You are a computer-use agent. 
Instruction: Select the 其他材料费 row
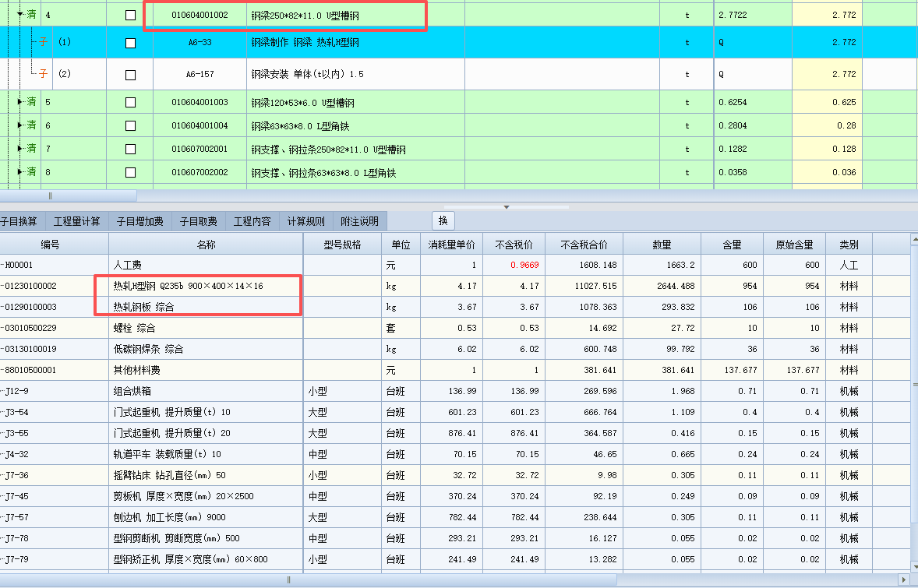[x=455, y=371]
